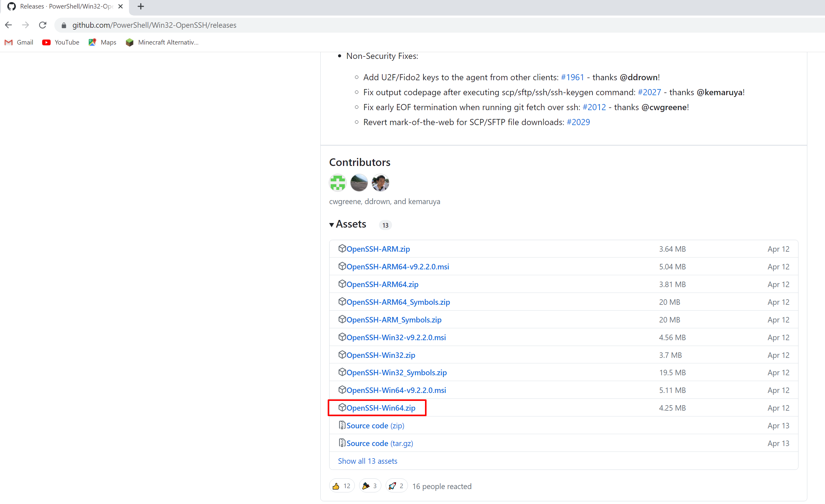
Task: Click the first contributor avatar
Action: click(337, 183)
